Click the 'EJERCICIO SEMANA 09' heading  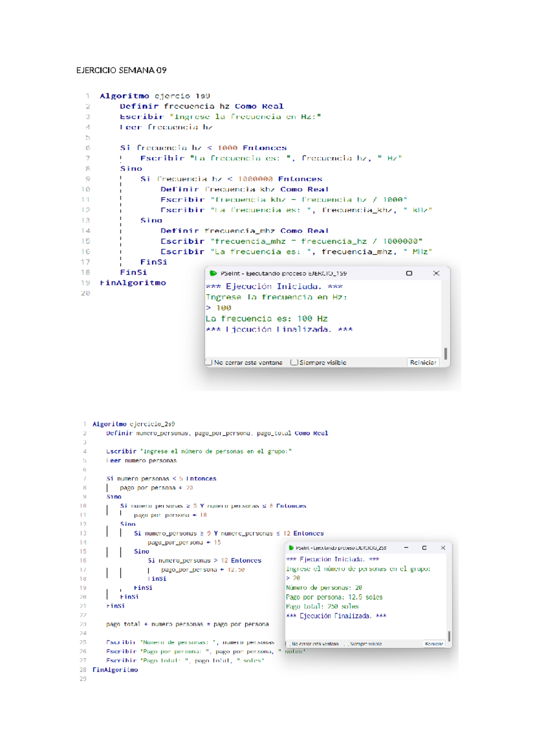pyautogui.click(x=121, y=70)
